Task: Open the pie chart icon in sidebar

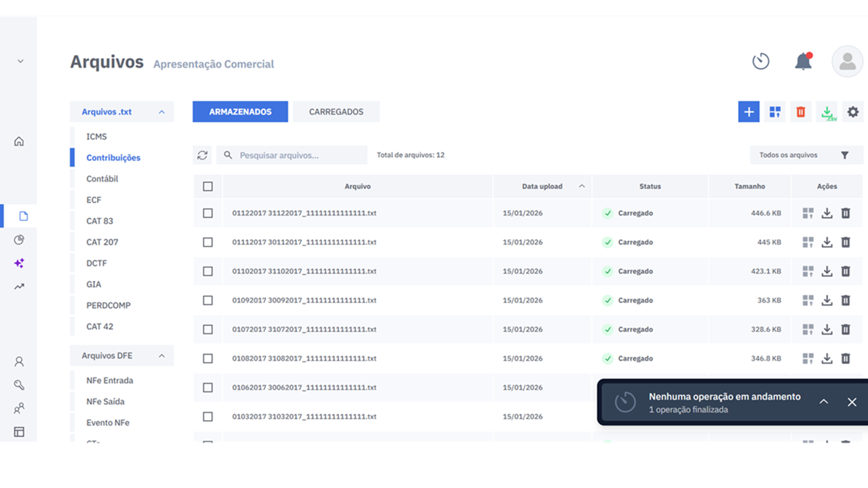Action: (19, 240)
